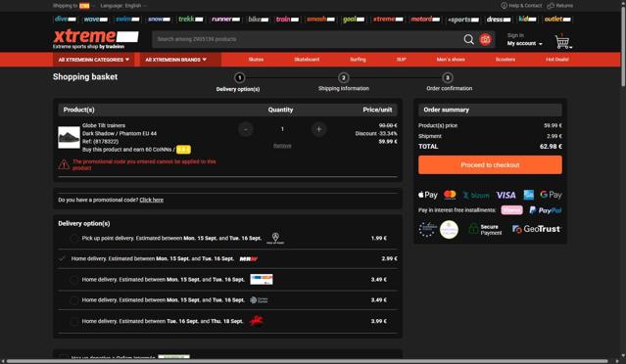The image size is (626, 364).
Task: Click the Globe Tilt trainers thumbnail
Action: [69, 137]
